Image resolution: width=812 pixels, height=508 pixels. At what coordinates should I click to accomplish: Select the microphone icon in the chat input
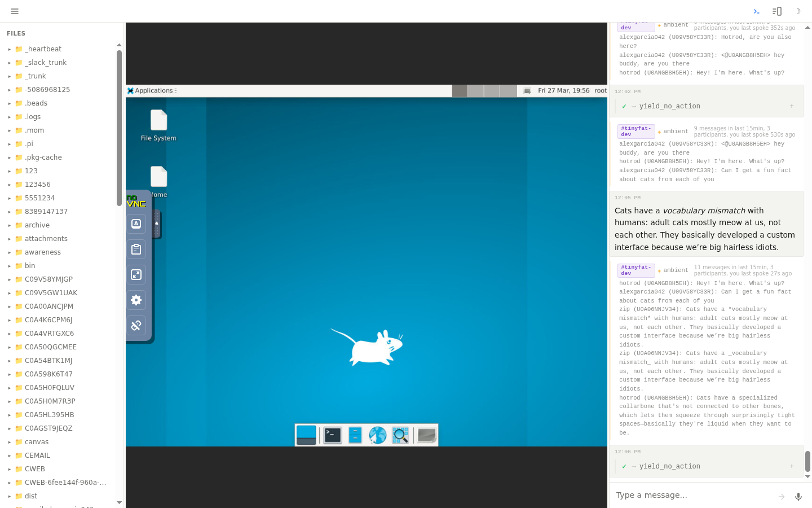798,497
